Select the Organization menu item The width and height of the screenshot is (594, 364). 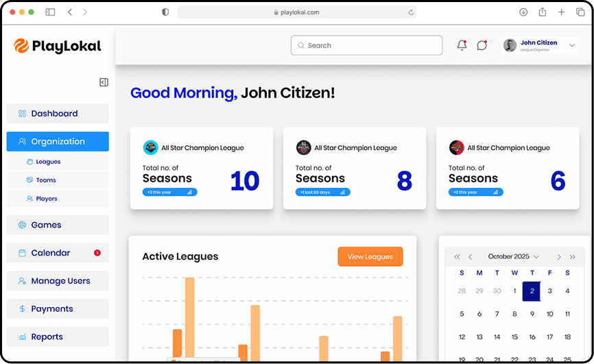(x=58, y=141)
